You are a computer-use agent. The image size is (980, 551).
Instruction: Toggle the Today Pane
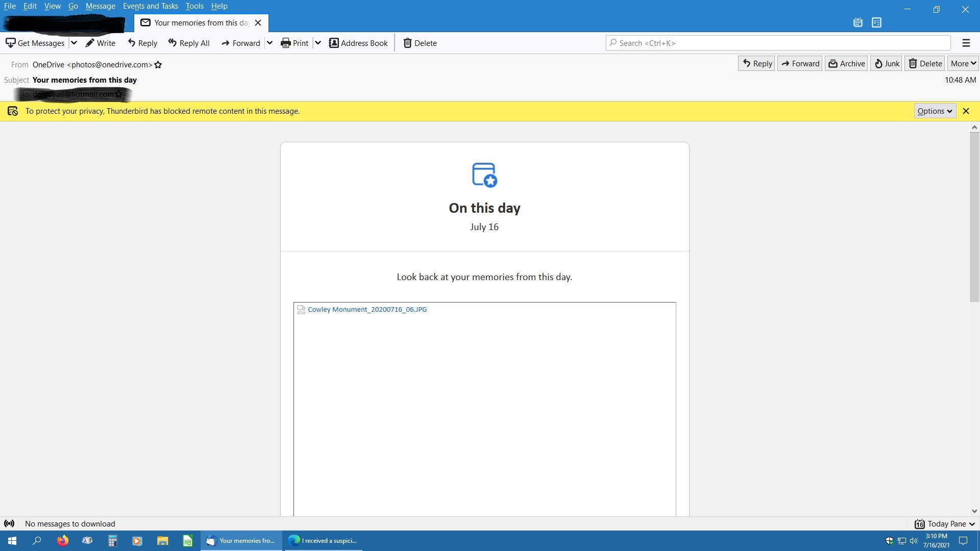tap(945, 524)
